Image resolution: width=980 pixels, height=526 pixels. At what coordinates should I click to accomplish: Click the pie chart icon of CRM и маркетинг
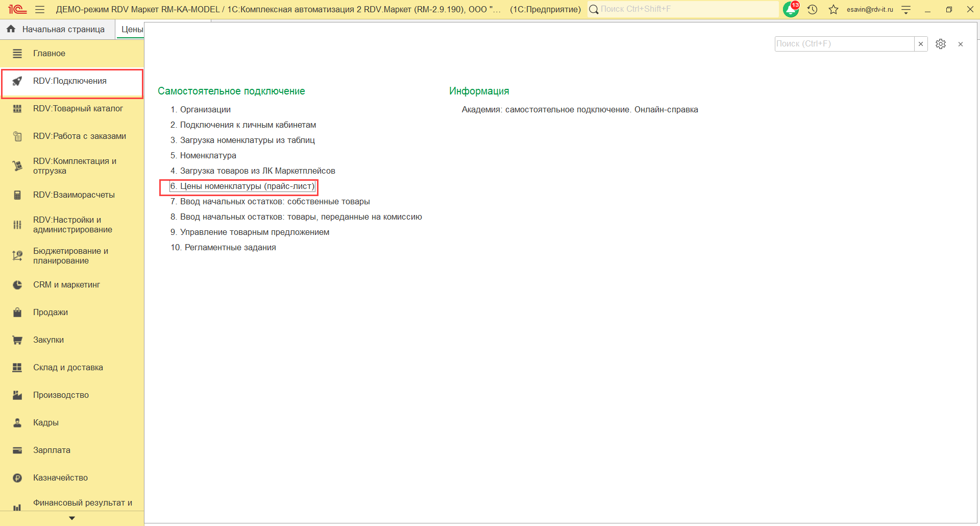17,284
